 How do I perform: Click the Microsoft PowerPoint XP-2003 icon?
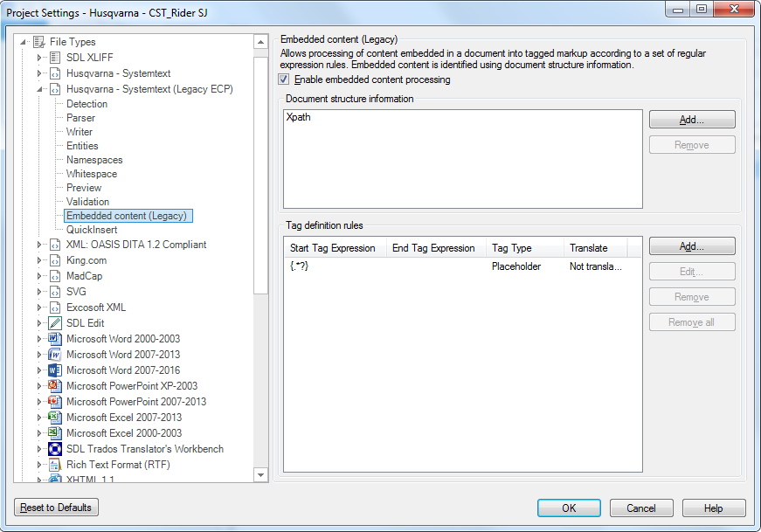pyautogui.click(x=55, y=386)
